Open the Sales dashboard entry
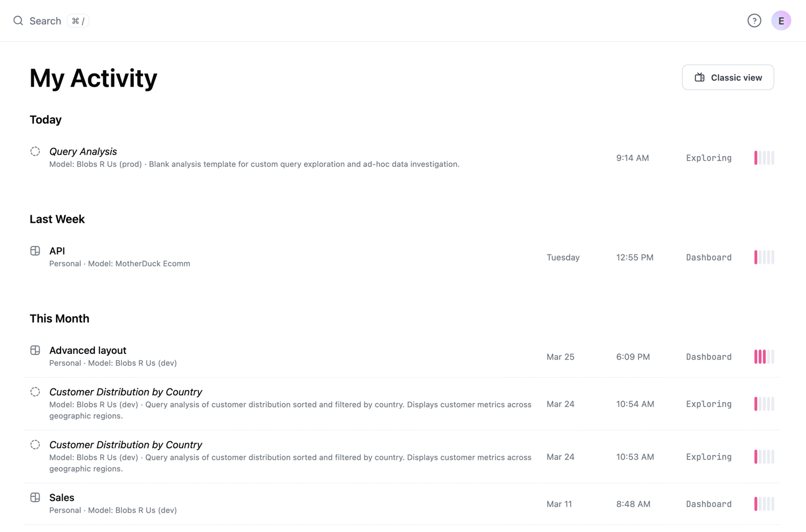Screen dimensions: 806x532 62,497
